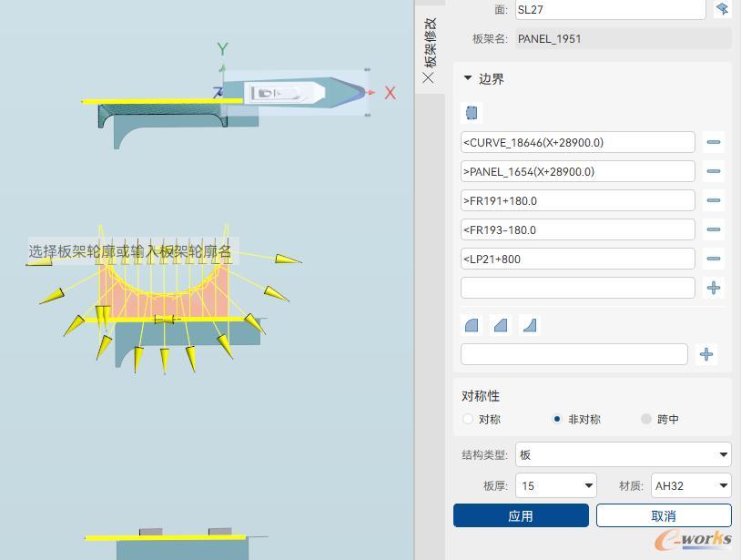Click the 应用 button
Viewport: 741px width, 560px height.
click(521, 515)
